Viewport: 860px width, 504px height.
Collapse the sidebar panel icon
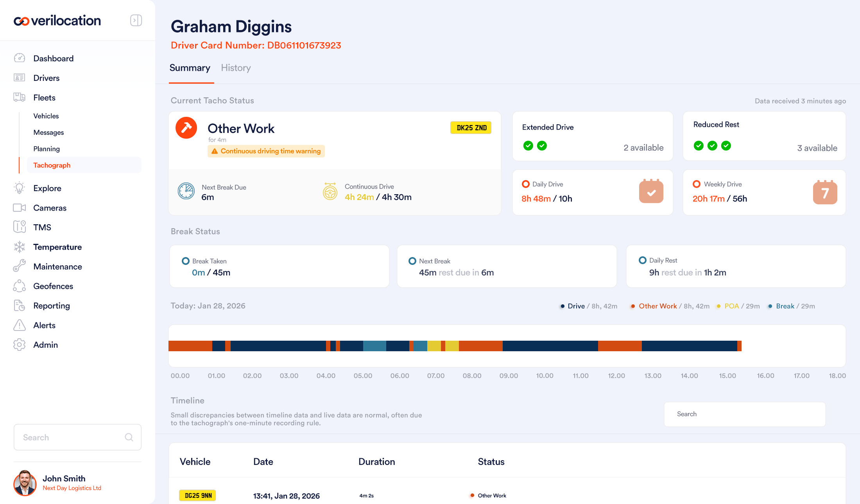[x=136, y=20]
